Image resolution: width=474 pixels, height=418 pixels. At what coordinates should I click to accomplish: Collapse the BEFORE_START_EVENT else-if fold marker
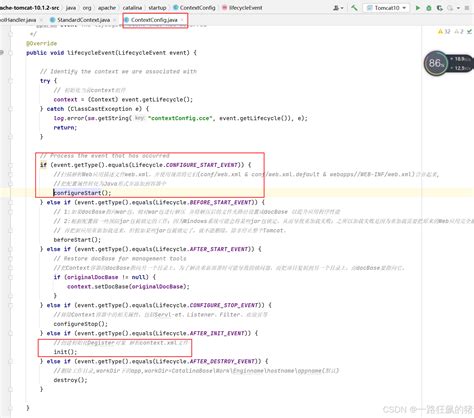point(11,202)
